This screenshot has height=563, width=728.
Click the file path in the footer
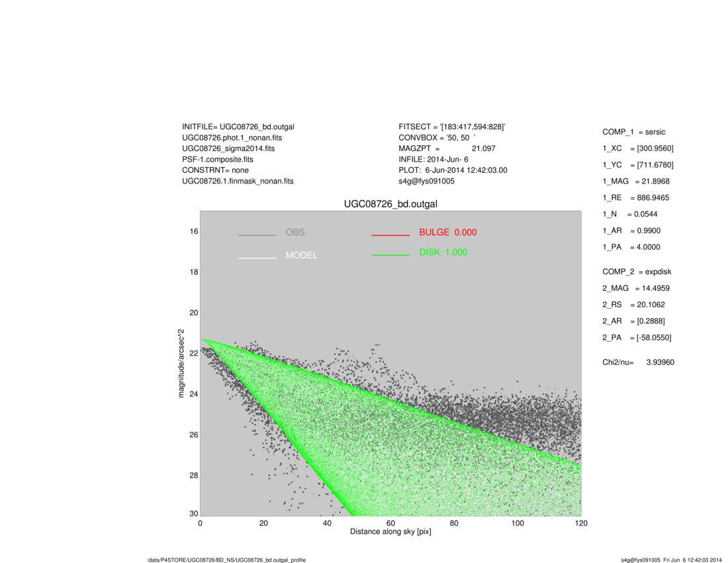(226, 560)
